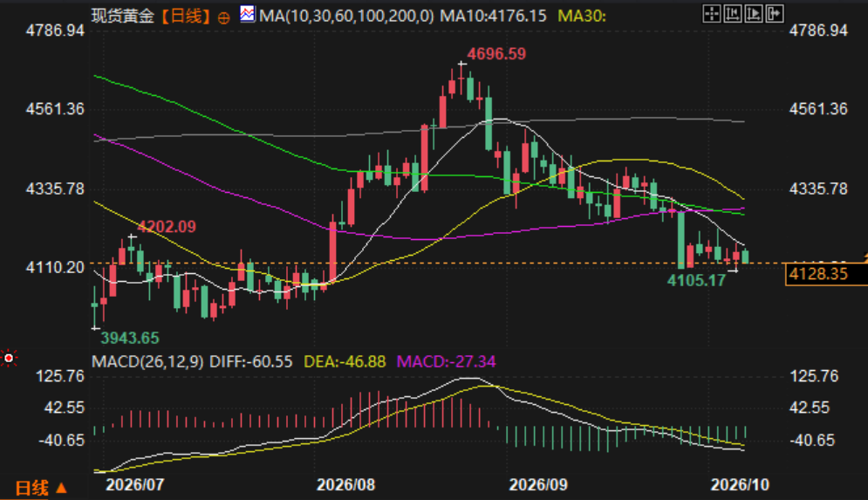Click the jump-to-start chart axis icon
The height and width of the screenshot is (500, 868).
733,13
